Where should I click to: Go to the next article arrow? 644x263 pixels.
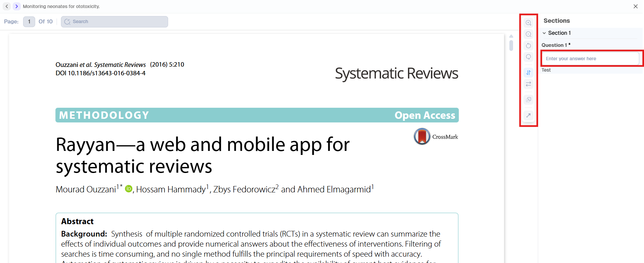tap(16, 6)
